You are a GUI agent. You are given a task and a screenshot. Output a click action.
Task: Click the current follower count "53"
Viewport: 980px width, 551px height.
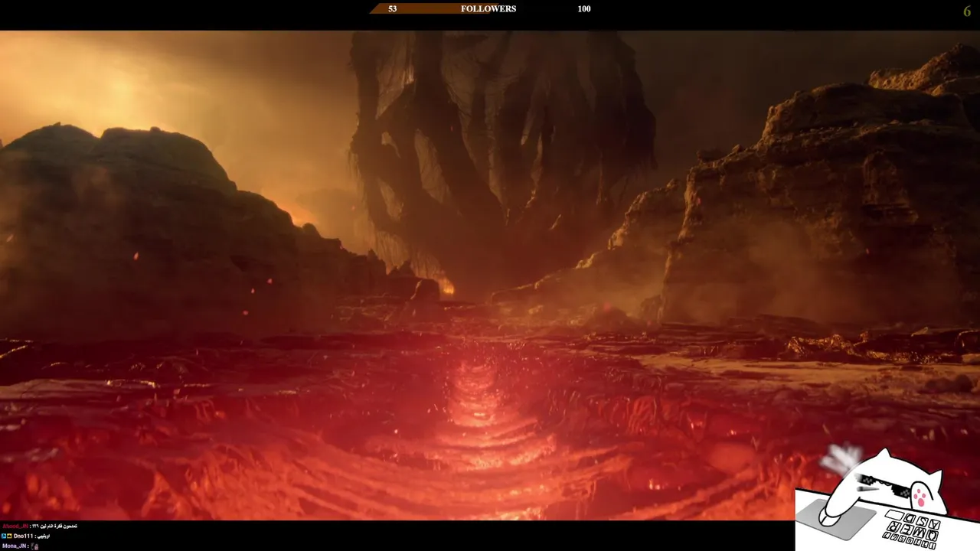(392, 9)
